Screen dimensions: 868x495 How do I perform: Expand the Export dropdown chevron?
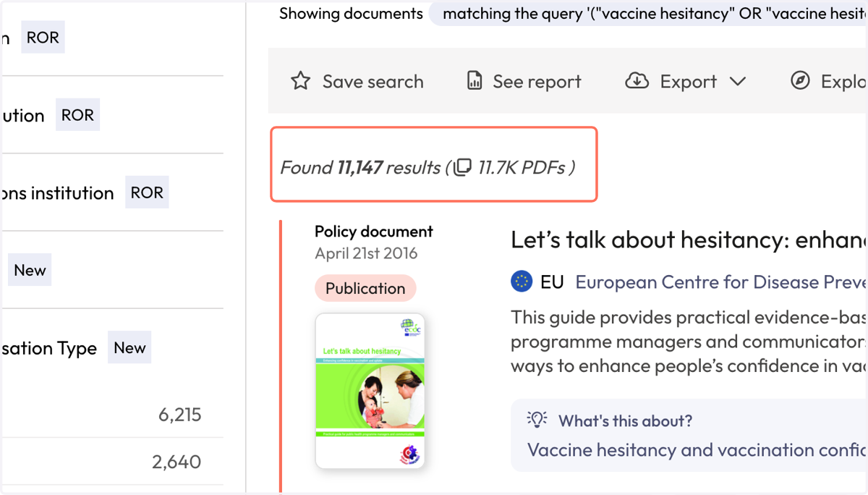pos(737,82)
